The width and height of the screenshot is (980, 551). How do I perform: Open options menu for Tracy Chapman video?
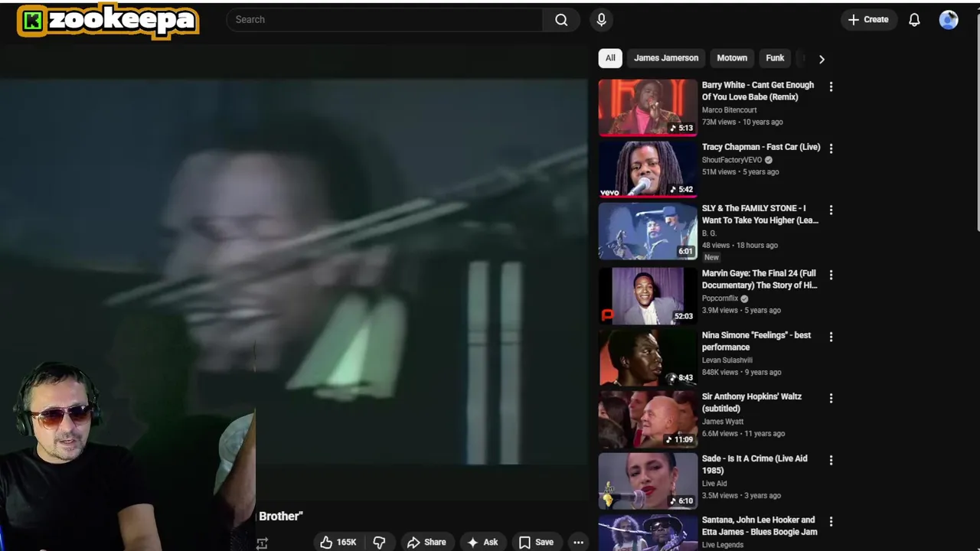(831, 148)
